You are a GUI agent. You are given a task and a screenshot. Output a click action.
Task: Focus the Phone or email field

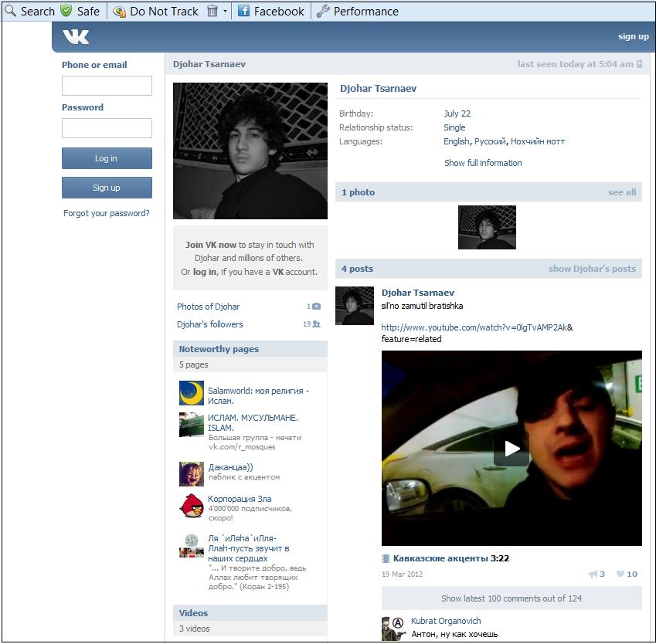pos(107,86)
